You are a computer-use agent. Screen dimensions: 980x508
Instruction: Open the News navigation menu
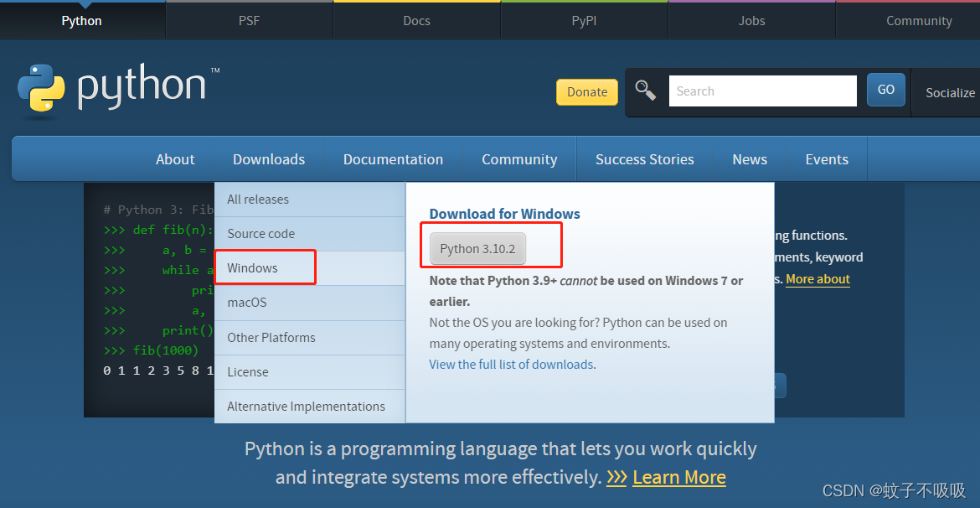(x=750, y=159)
